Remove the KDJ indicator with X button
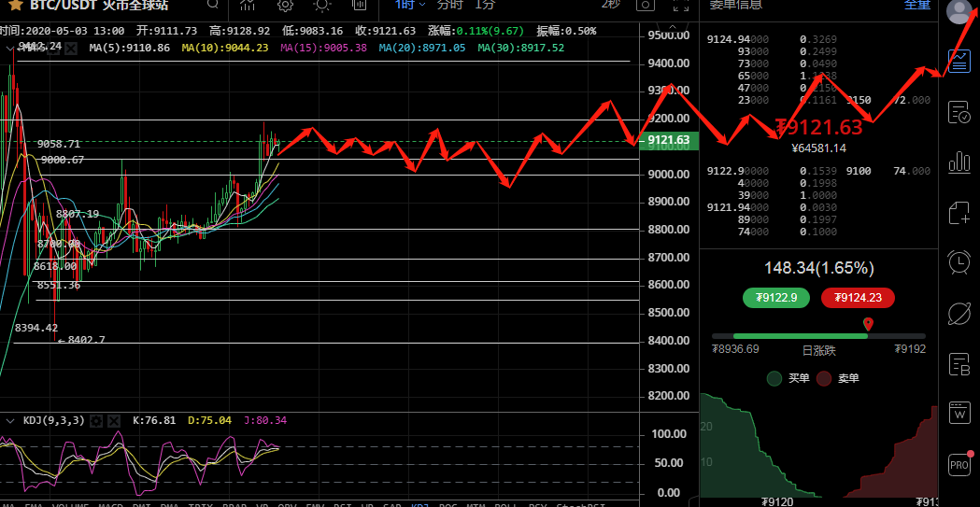The image size is (980, 507). tap(114, 421)
